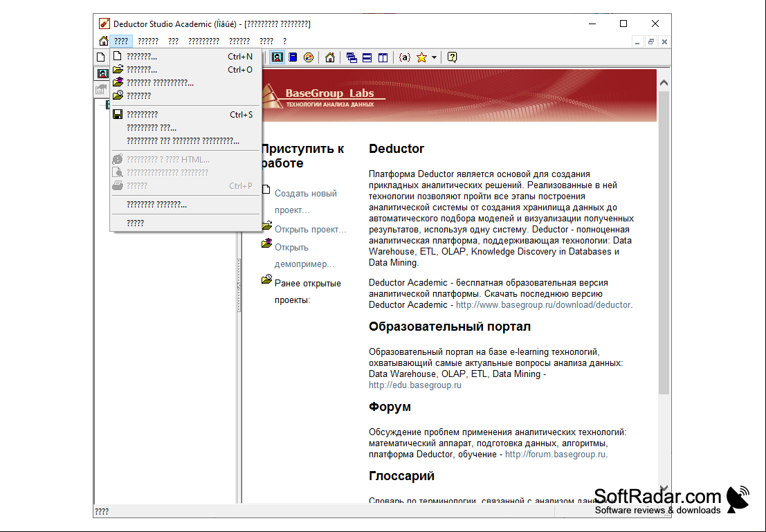Close the highlighted first menu in the menu bar
Screen dimensions: 766x532
tap(121, 41)
